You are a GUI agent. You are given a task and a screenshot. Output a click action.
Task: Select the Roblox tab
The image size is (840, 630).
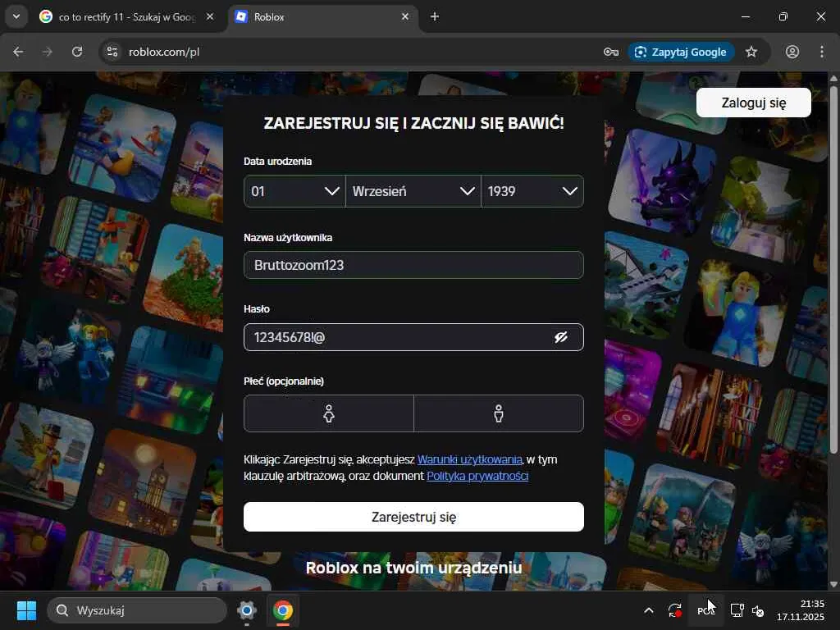(323, 17)
